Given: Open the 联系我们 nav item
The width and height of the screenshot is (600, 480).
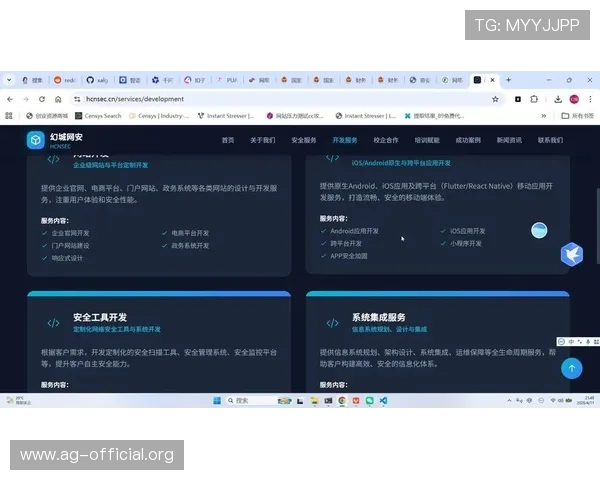Looking at the screenshot, I should pyautogui.click(x=550, y=140).
